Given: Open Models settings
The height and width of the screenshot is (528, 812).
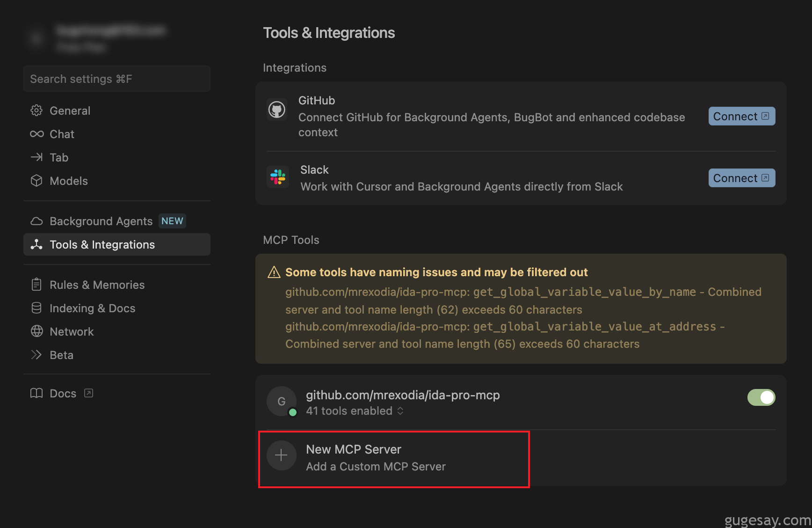Looking at the screenshot, I should (117, 181).
